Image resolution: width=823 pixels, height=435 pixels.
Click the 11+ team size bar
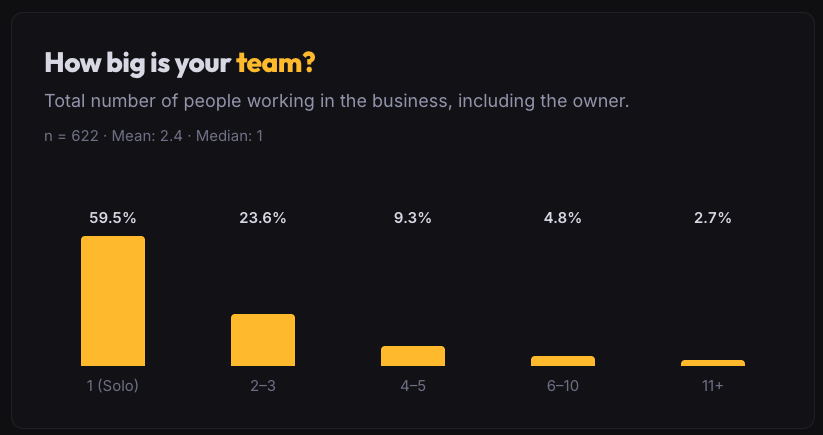pos(713,363)
